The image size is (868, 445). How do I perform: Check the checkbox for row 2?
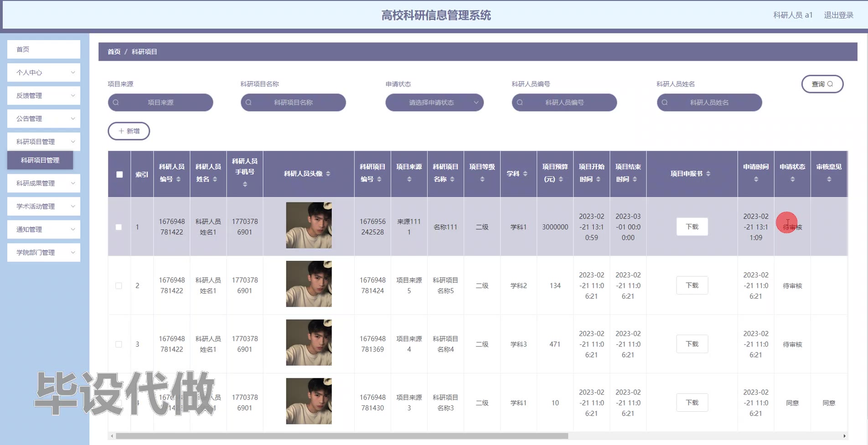coord(119,286)
